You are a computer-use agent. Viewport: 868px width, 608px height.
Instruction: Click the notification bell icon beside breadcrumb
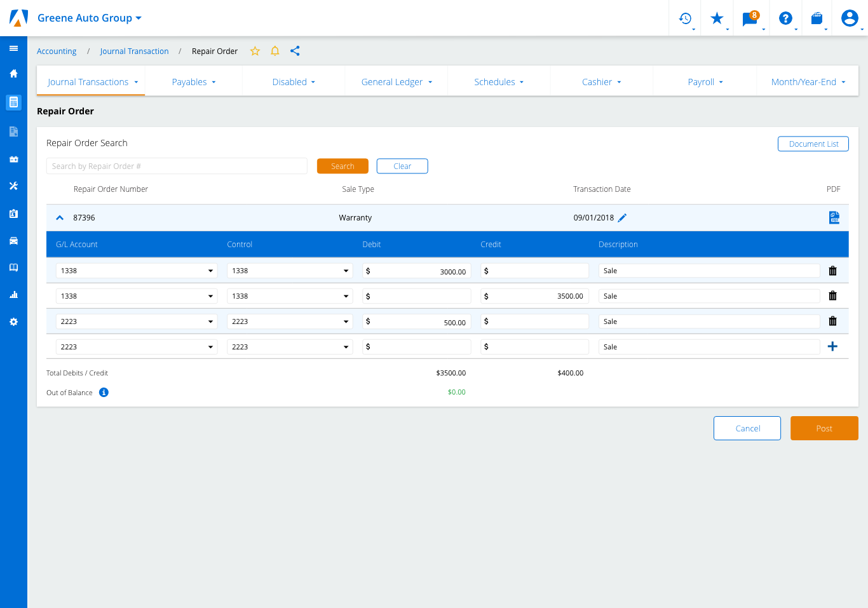tap(275, 51)
